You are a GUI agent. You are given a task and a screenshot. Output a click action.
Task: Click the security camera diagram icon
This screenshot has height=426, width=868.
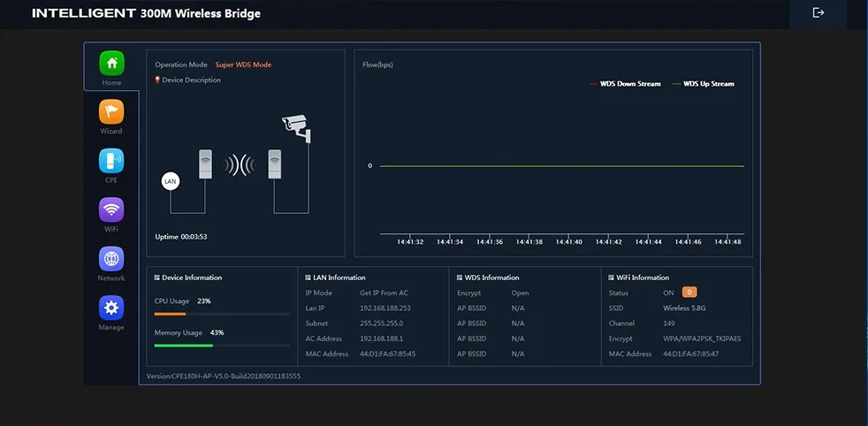tap(297, 128)
